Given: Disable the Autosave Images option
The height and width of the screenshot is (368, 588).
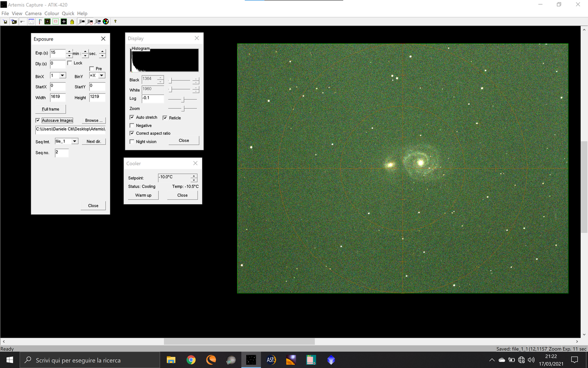Looking at the screenshot, I should tap(38, 120).
